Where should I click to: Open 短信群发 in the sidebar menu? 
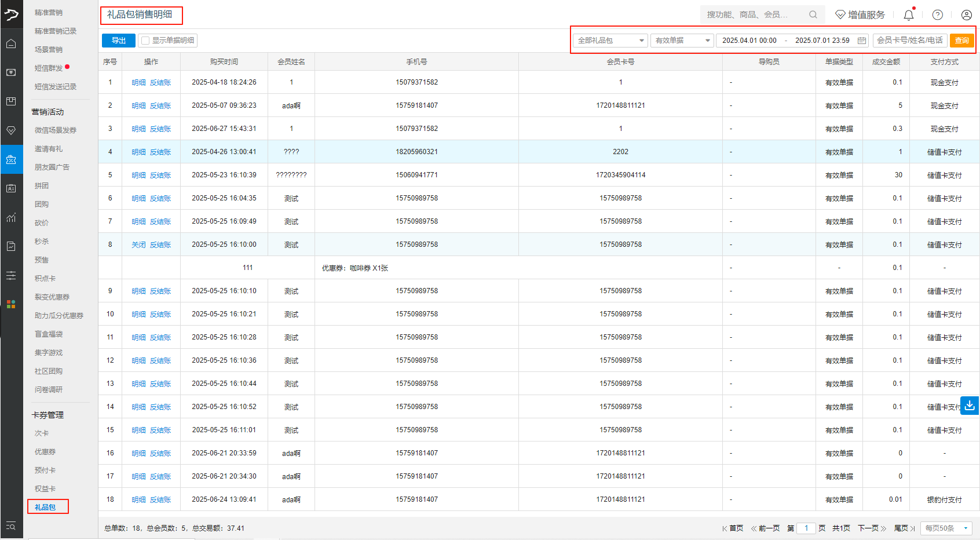[x=49, y=68]
